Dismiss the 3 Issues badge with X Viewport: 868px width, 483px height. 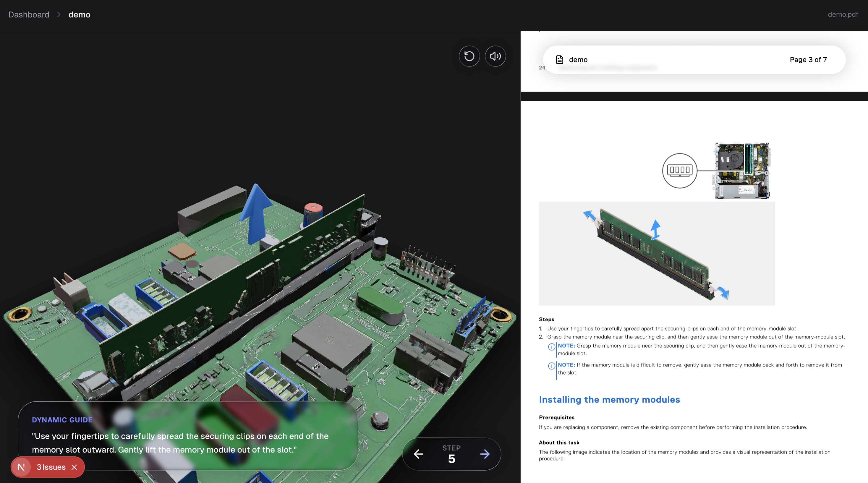point(75,467)
